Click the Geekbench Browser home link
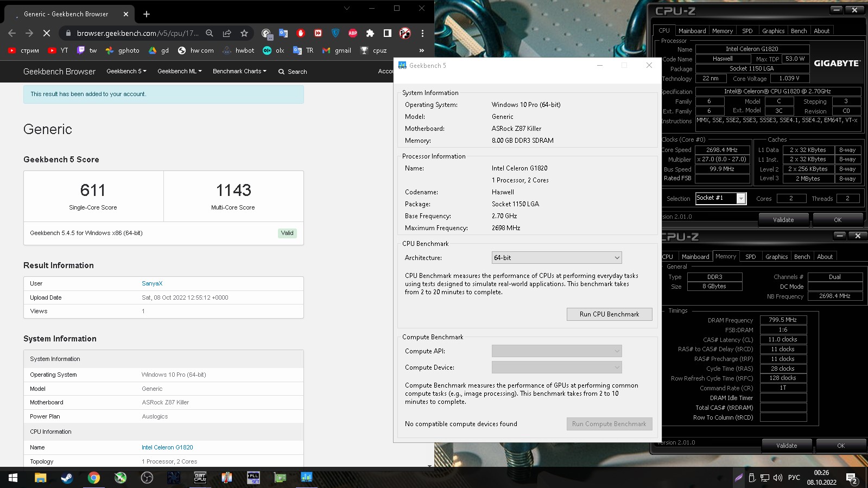 click(x=59, y=72)
